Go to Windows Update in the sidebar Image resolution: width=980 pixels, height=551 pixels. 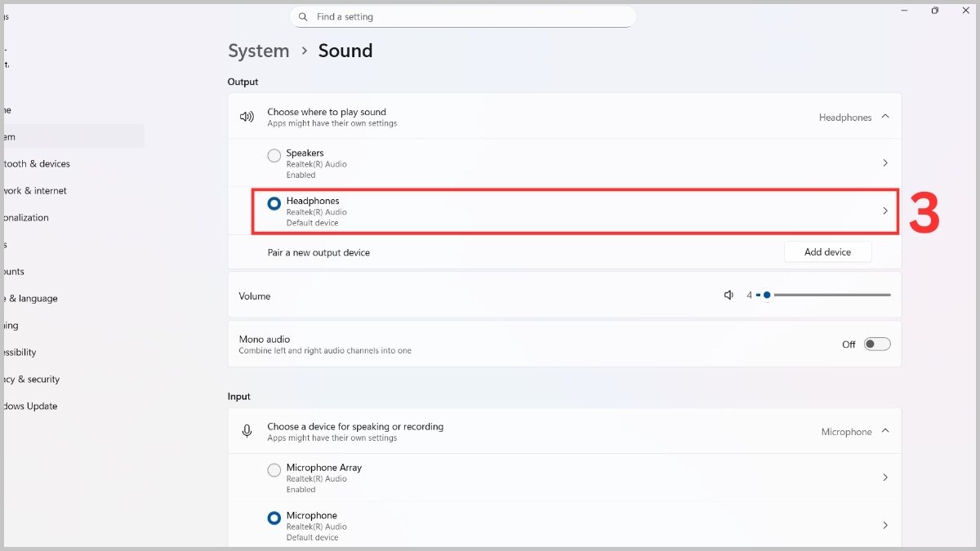[30, 406]
